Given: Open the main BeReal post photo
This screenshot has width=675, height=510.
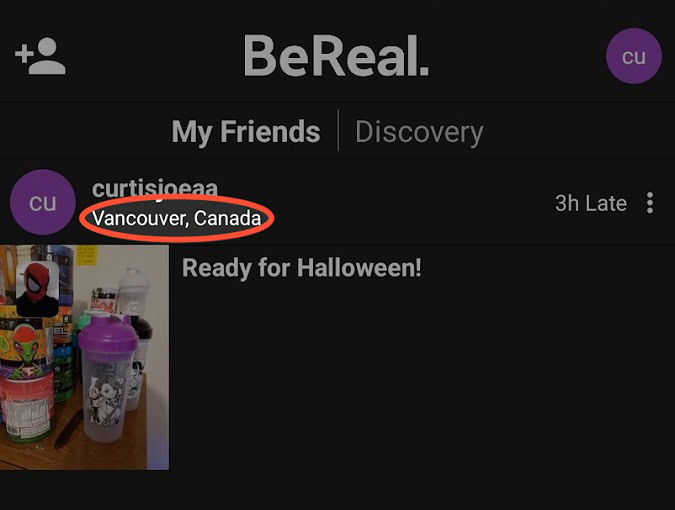Looking at the screenshot, I should pos(84,357).
